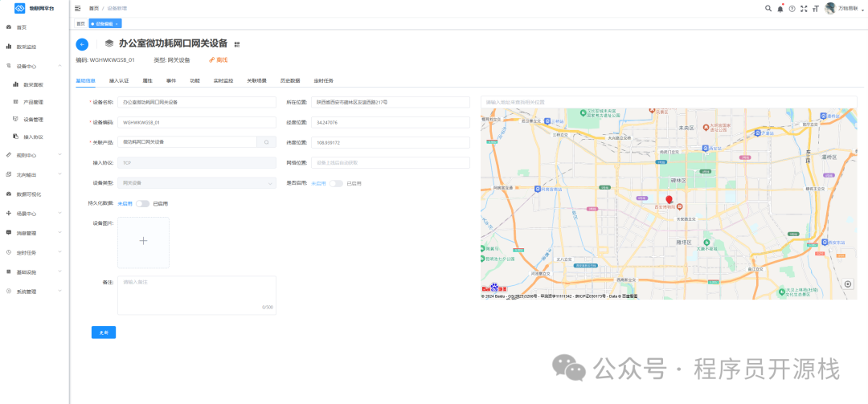Select 产品管理 in the sidebar

pos(33,102)
